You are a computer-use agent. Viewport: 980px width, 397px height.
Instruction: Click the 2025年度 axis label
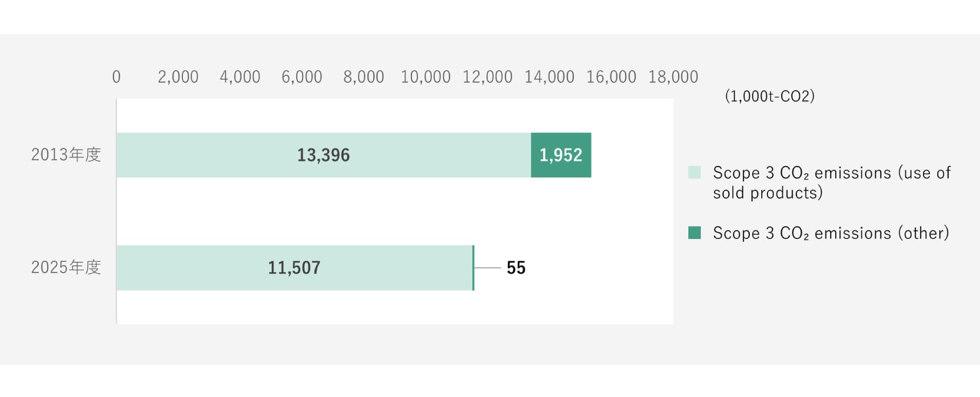click(66, 267)
